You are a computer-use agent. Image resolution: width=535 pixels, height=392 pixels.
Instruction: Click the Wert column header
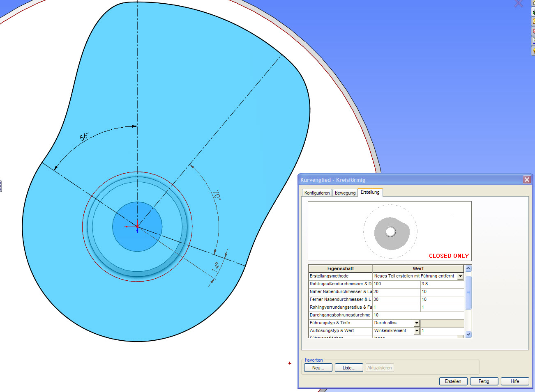click(418, 268)
